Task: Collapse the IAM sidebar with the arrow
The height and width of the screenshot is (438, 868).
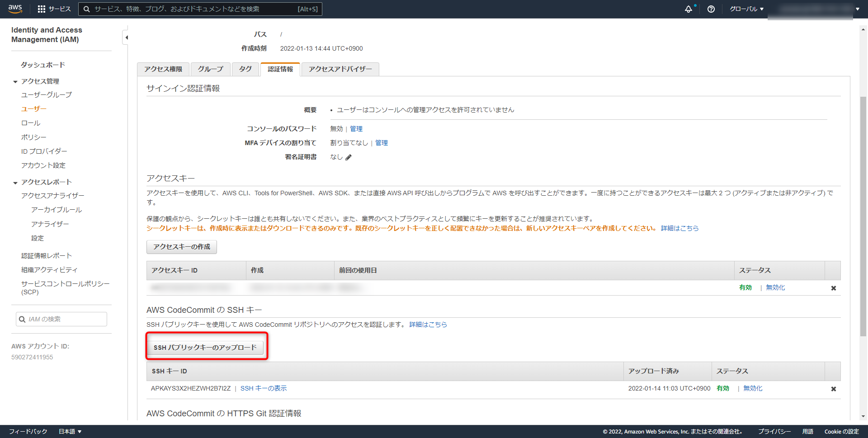Action: point(126,38)
